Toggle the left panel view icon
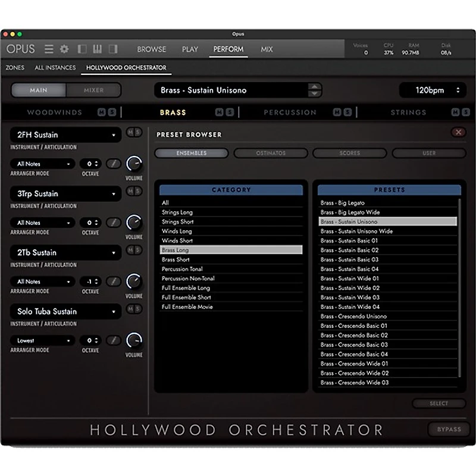This screenshot has height=476, width=476. pos(82,49)
